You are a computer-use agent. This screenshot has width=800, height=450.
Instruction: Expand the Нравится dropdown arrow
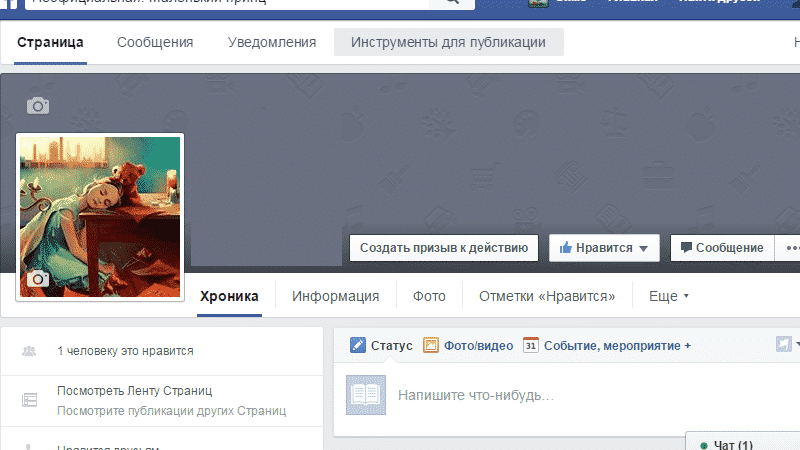[643, 248]
